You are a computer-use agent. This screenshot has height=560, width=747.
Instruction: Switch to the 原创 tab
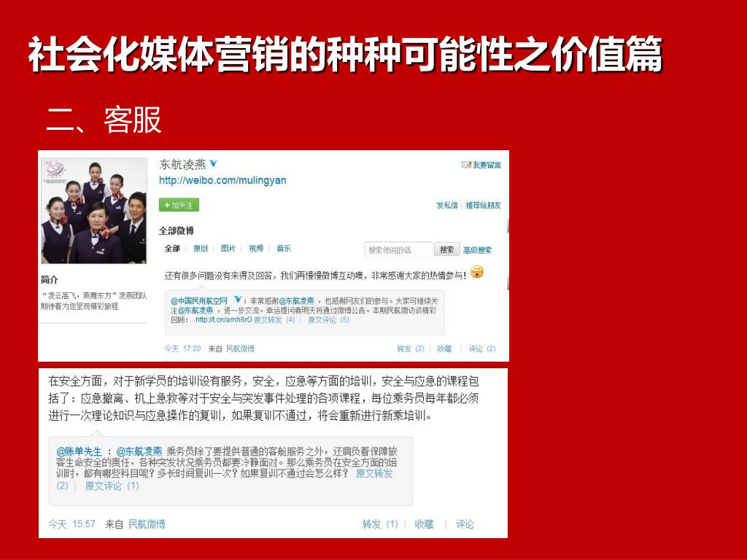click(201, 249)
